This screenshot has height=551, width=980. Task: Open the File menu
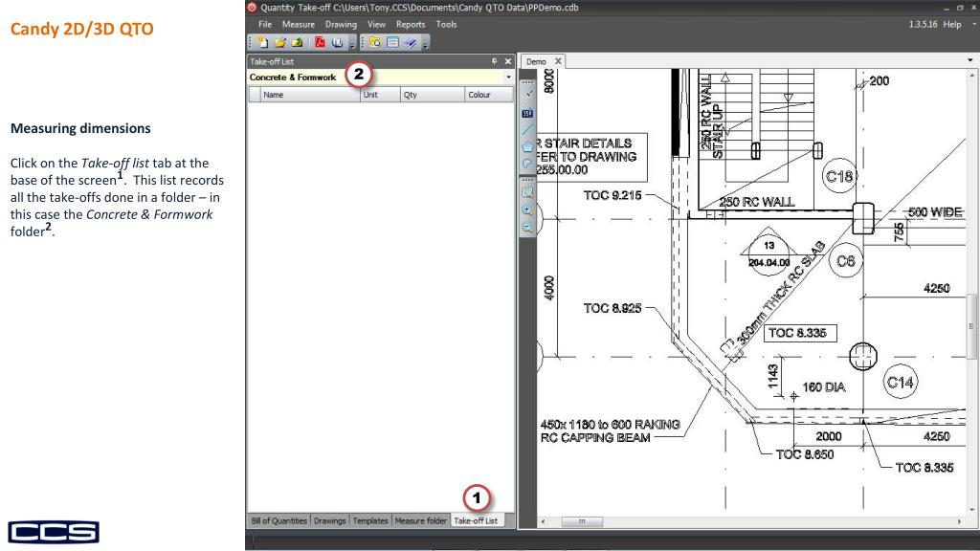265,24
